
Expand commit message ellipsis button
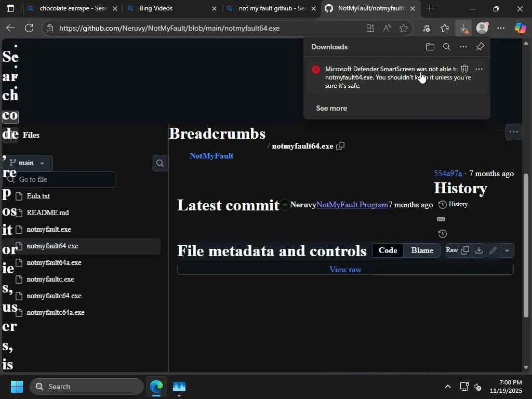tap(441, 219)
